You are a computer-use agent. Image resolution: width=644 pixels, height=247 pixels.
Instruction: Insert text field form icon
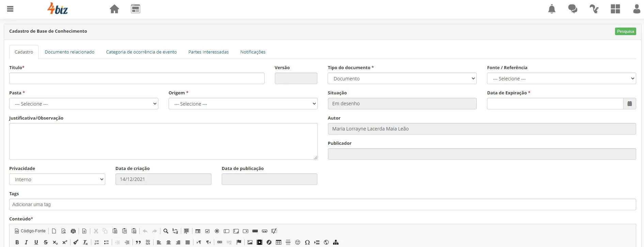click(x=226, y=231)
